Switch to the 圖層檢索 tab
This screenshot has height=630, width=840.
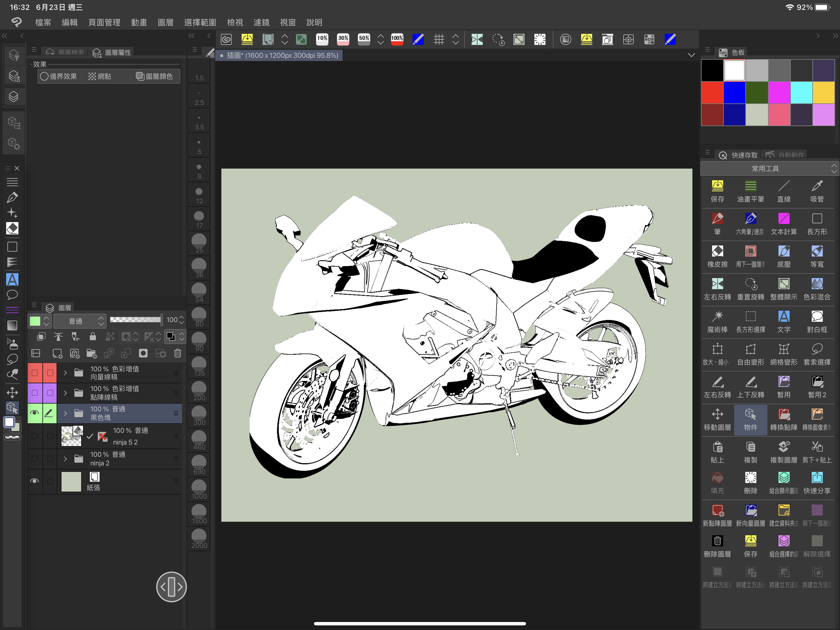[65, 52]
